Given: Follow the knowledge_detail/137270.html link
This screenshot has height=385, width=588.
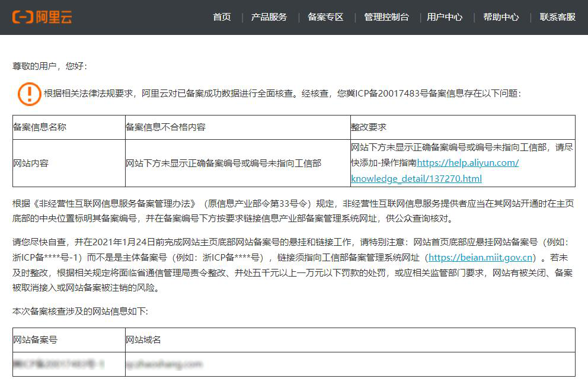Looking at the screenshot, I should tap(416, 178).
